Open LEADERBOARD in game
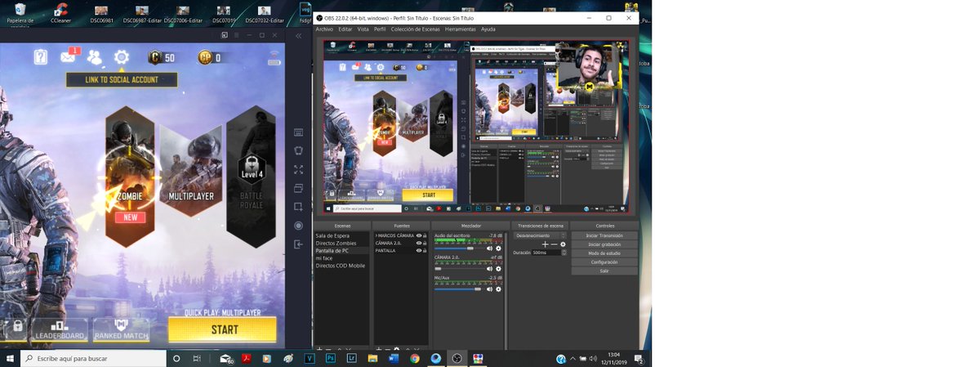Viewport: 980px width, 367px height. [x=60, y=330]
